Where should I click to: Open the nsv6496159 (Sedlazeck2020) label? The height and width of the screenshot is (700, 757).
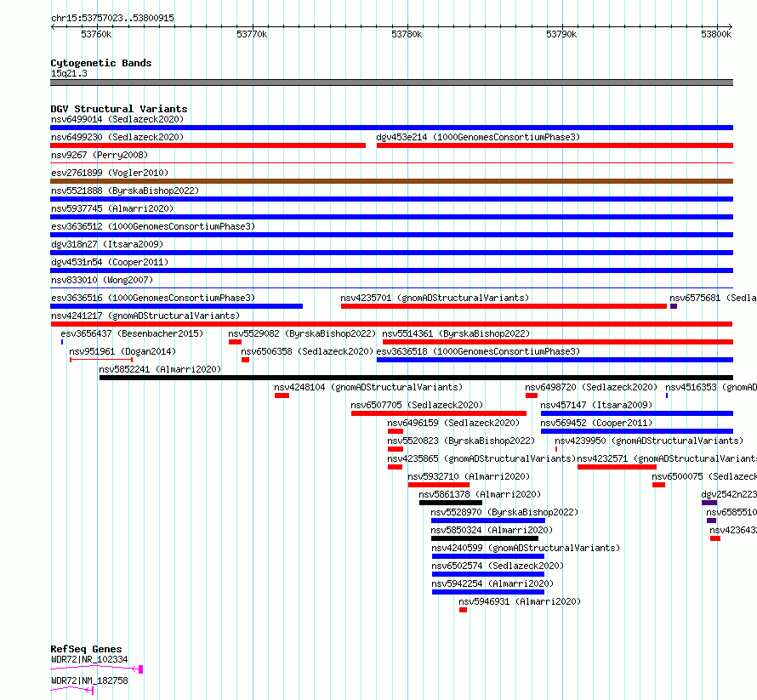click(453, 423)
